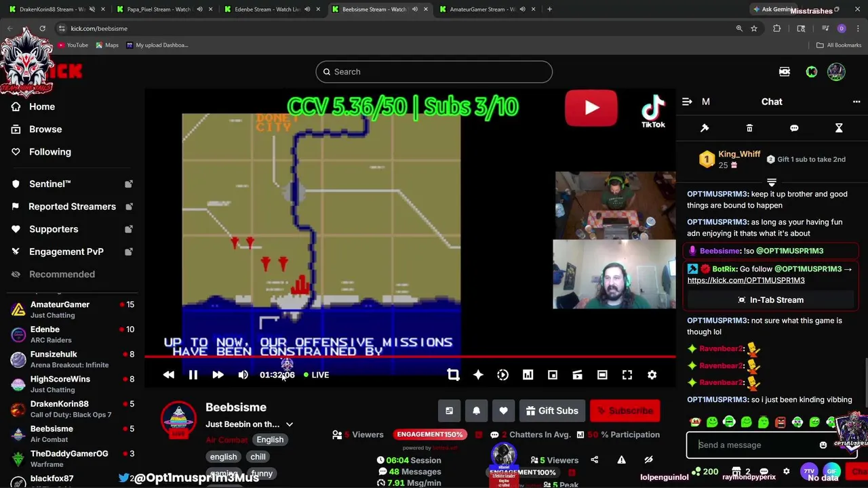Viewport: 868px width, 488px height.
Task: Open TheDaddyGamerOG recommended channel
Action: coord(73,459)
